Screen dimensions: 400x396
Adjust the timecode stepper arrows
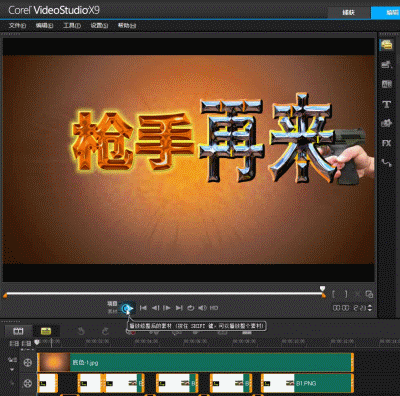(370, 308)
